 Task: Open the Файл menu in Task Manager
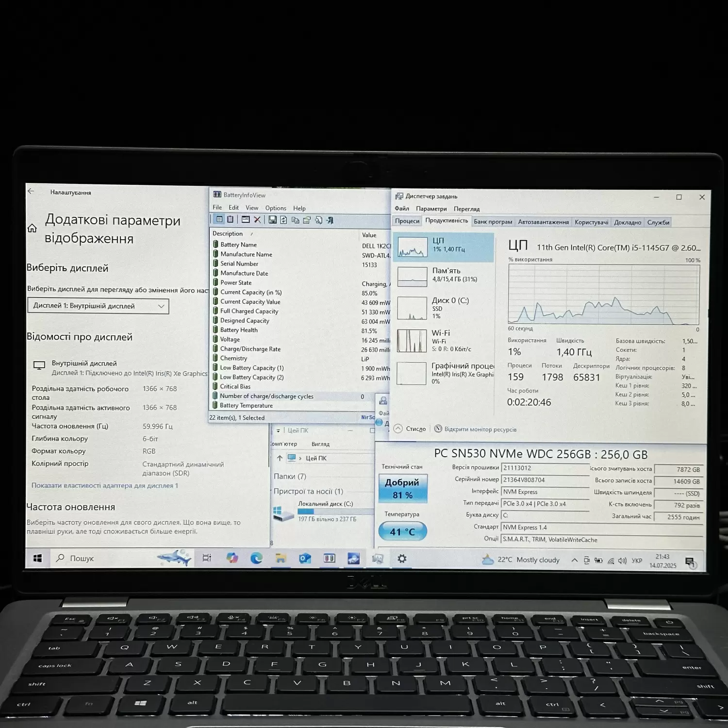point(402,208)
